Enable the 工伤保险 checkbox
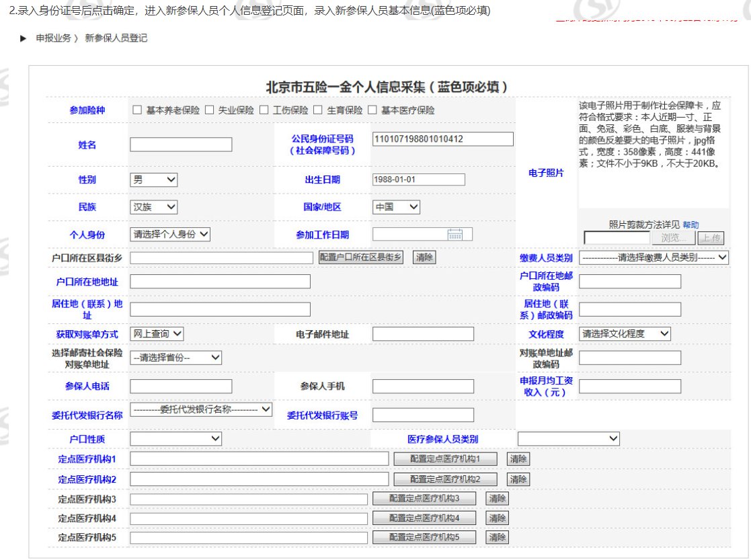 click(x=264, y=110)
